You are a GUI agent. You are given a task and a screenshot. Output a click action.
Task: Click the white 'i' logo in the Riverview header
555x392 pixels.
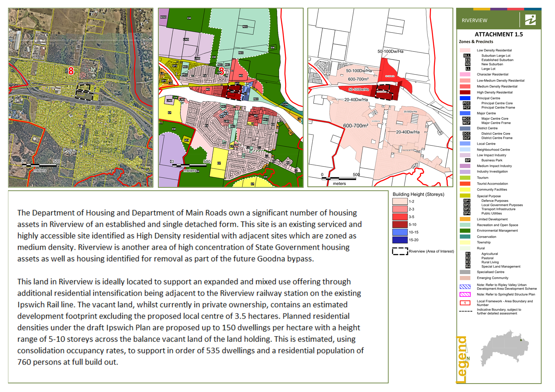coord(530,20)
